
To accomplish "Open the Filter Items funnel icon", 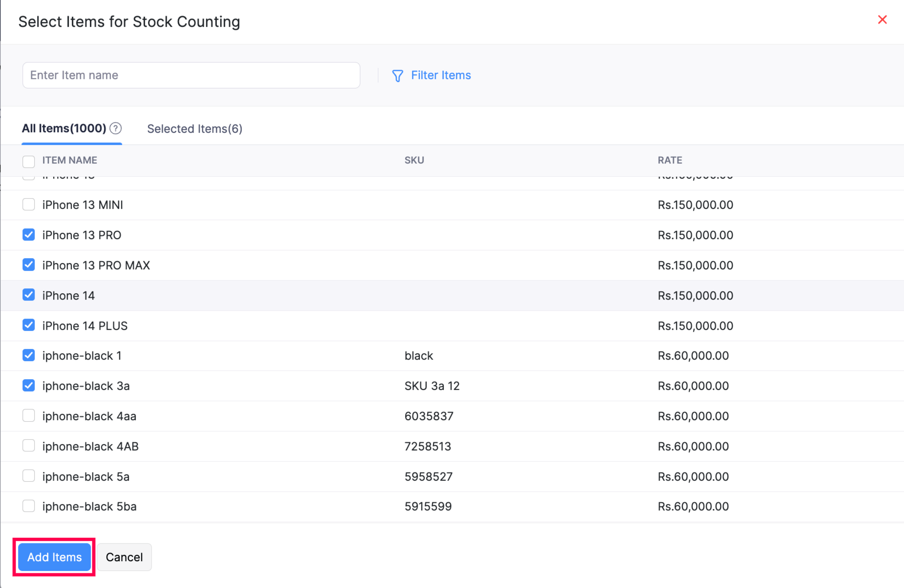I will point(397,76).
